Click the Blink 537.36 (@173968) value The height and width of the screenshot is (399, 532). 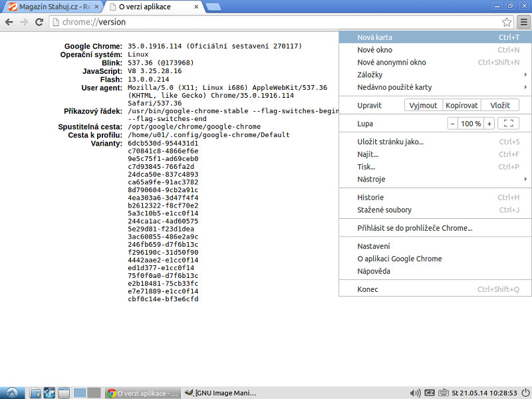161,63
